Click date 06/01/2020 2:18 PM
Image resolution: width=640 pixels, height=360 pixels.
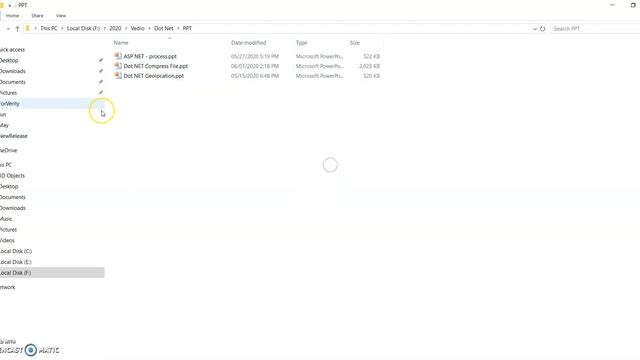(x=255, y=66)
